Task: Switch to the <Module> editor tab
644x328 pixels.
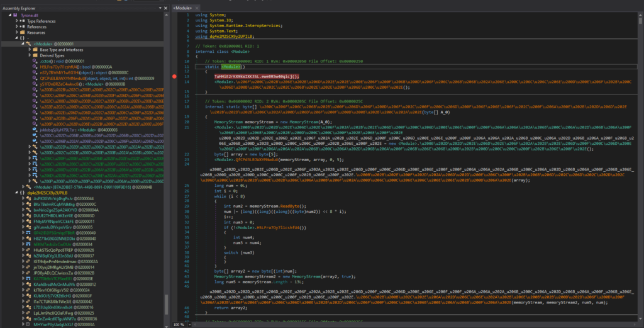Action: [183, 8]
